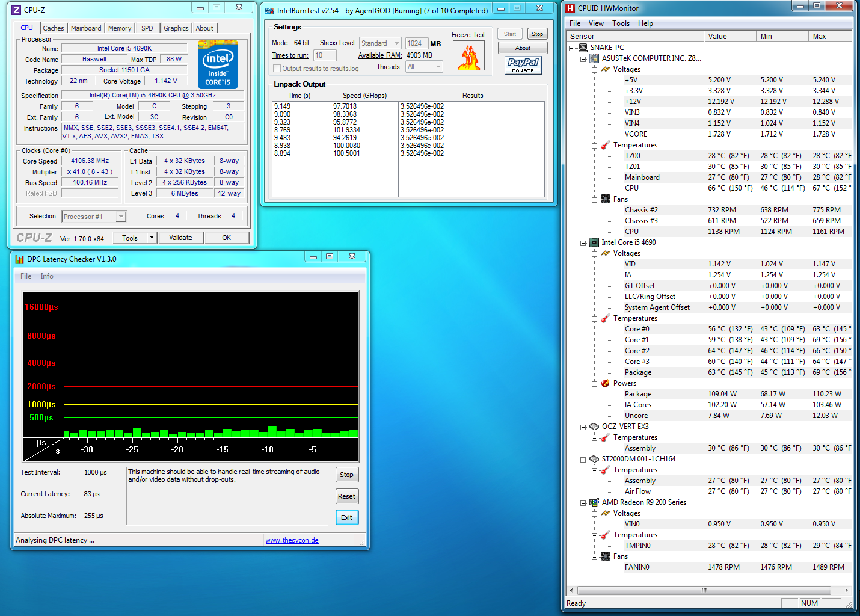Click the Intel inside Core i5 logo
The width and height of the screenshot is (860, 616).
218,65
